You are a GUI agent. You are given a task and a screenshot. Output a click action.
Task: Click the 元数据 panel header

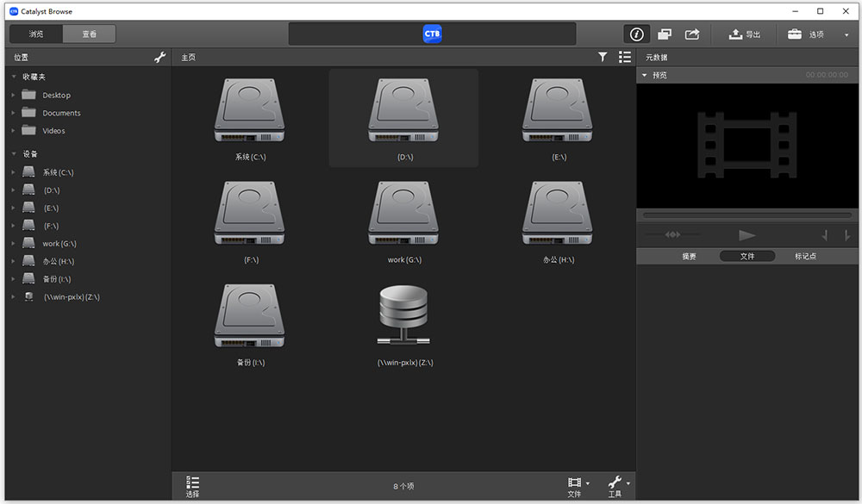[x=656, y=57]
